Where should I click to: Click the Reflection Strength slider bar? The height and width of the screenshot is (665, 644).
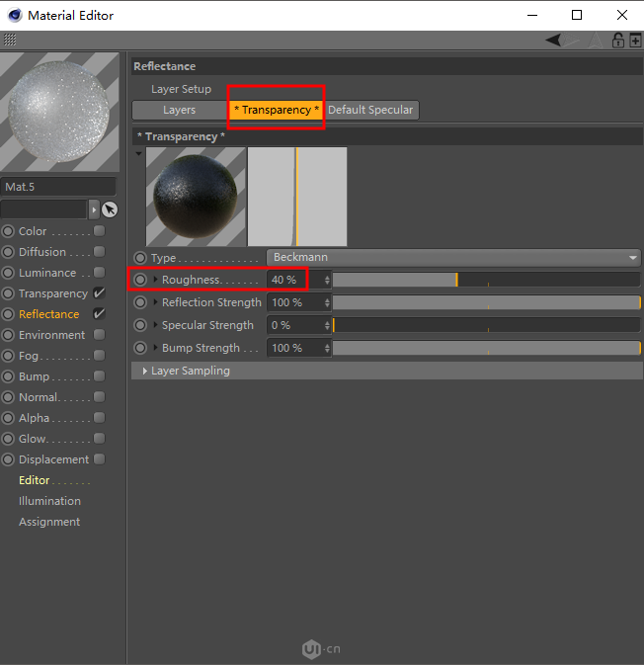click(x=486, y=302)
